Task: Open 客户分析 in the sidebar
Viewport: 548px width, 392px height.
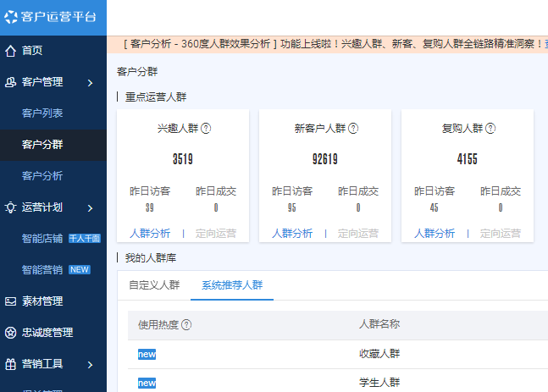Action: (42, 176)
